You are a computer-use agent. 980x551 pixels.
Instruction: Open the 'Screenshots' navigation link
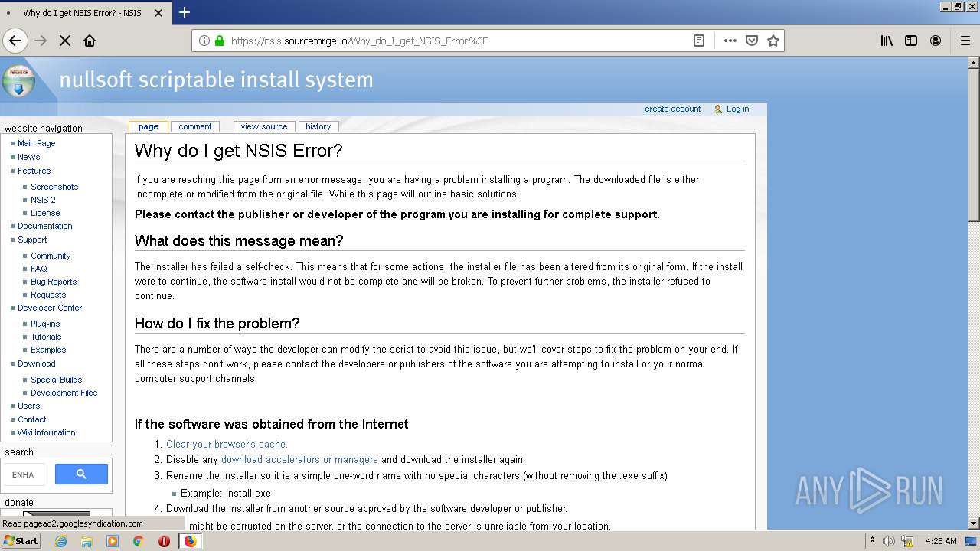(x=54, y=187)
